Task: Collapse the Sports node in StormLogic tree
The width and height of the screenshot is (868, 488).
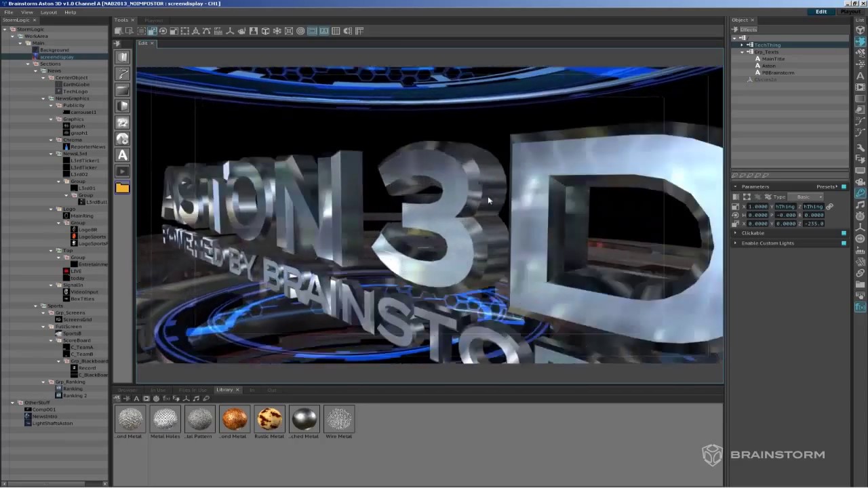Action: (35, 306)
